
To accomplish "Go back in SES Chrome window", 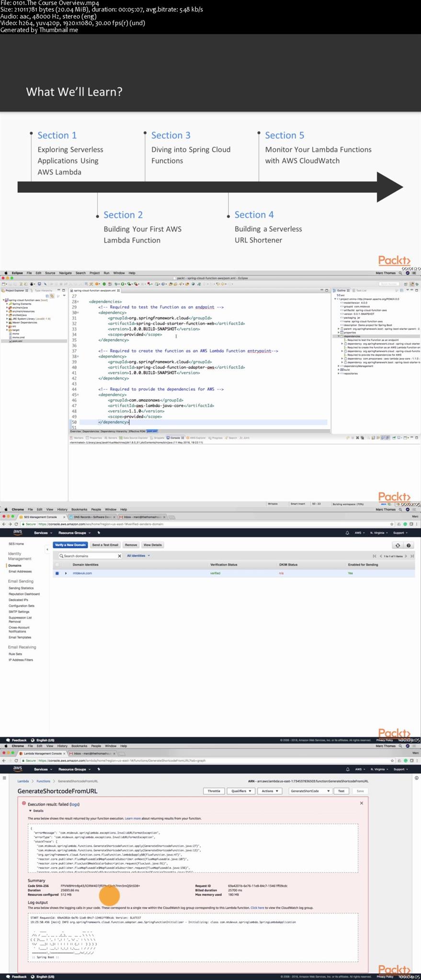I will [x=4, y=524].
